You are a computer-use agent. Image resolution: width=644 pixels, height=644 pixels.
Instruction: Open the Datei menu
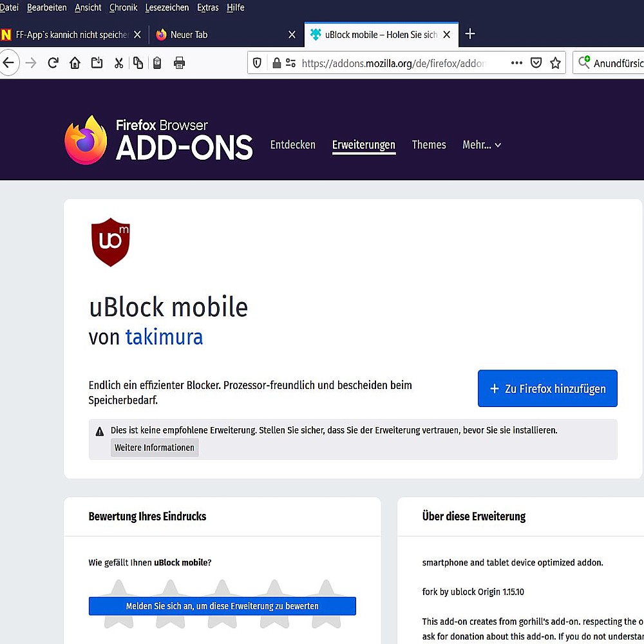pos(9,7)
